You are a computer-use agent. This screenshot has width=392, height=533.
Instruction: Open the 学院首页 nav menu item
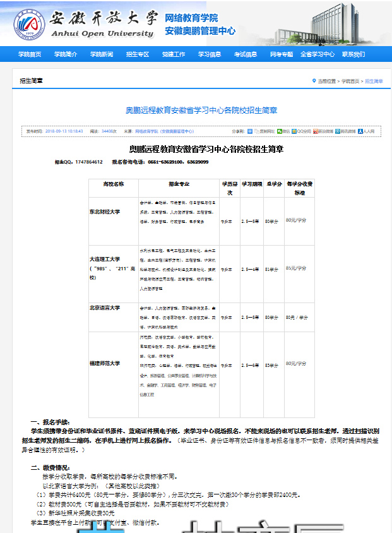(30, 54)
